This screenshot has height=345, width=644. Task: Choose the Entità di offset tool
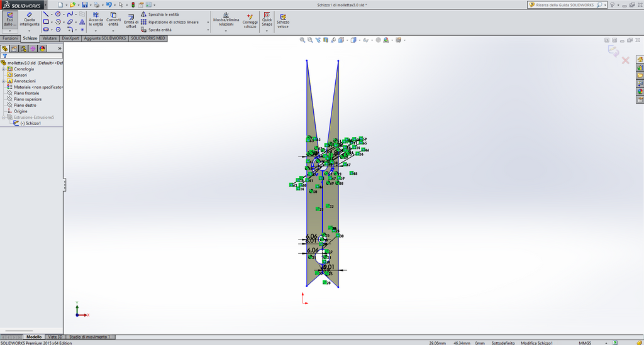coord(131,21)
